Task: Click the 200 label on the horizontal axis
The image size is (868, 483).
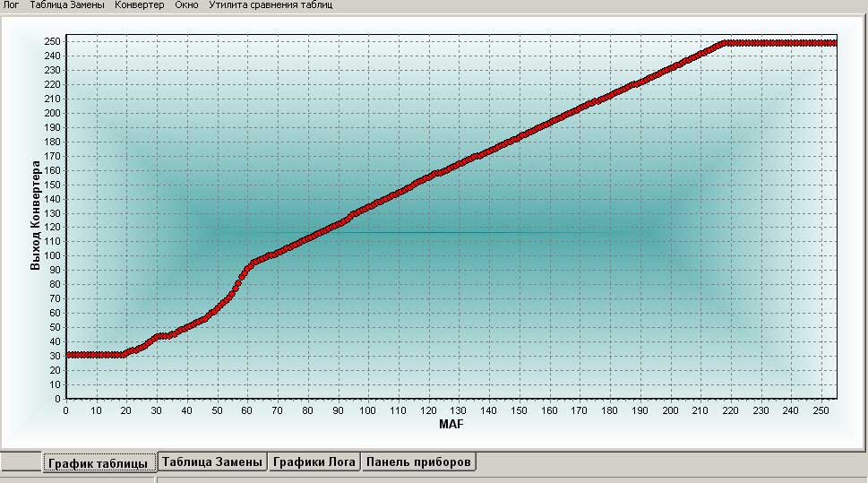Action: [670, 410]
